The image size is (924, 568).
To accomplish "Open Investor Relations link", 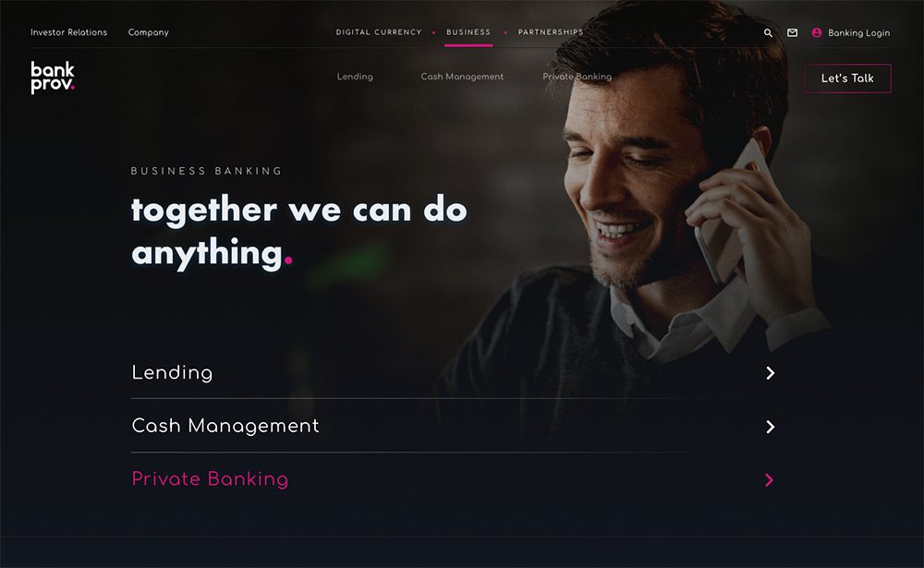I will pos(69,32).
